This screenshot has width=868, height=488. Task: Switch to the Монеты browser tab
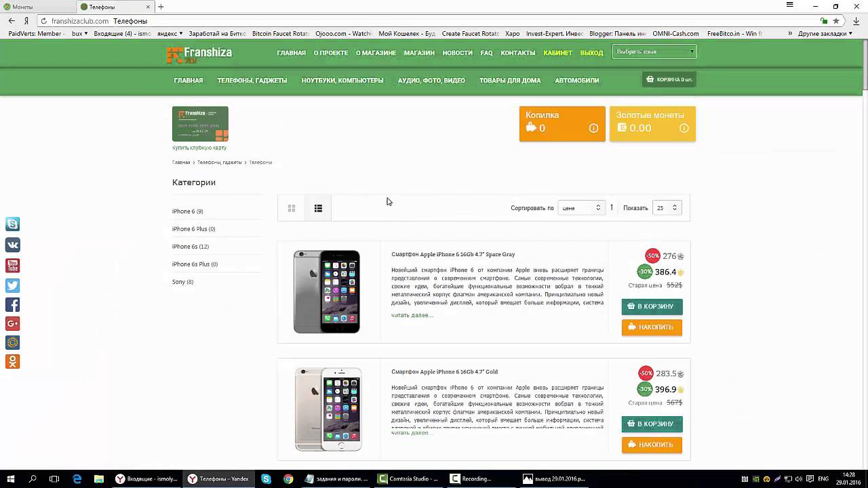(x=37, y=7)
